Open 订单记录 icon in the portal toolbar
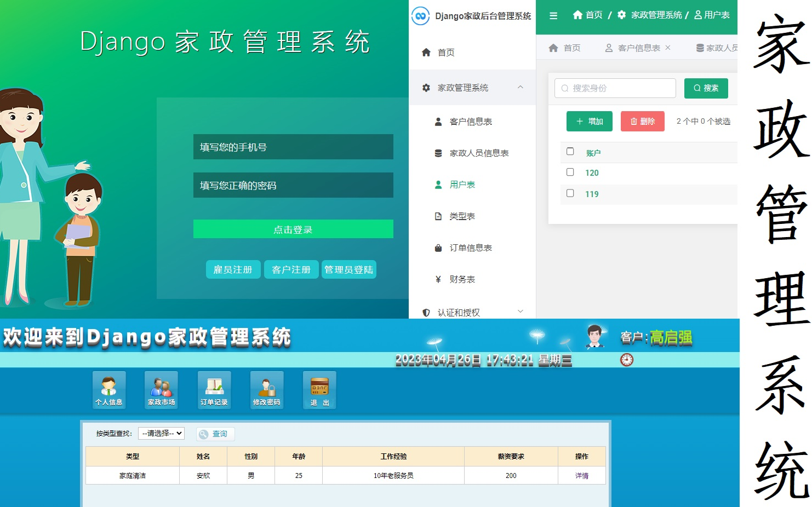Image resolution: width=812 pixels, height=507 pixels. point(214,390)
